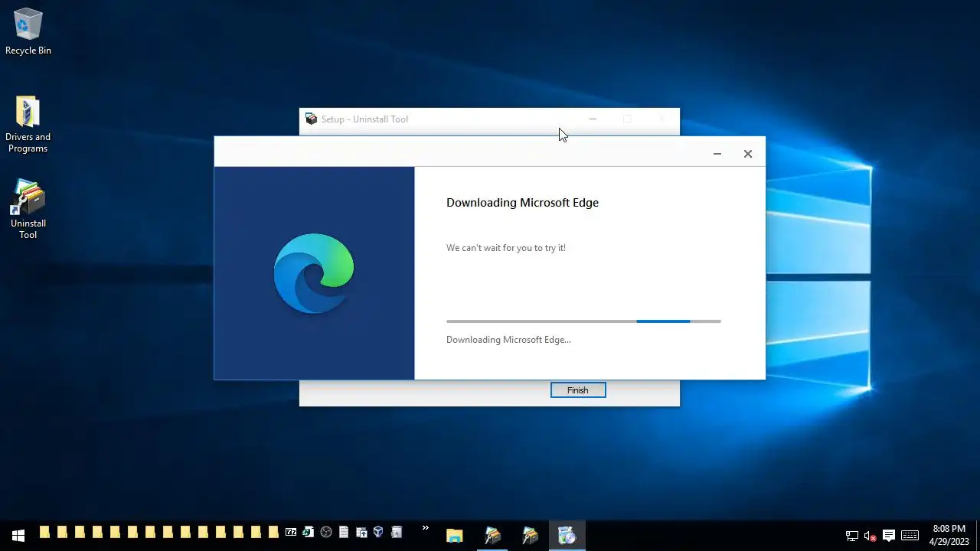Click the 'Downloading Microsoft Edge...' status text

tap(508, 340)
